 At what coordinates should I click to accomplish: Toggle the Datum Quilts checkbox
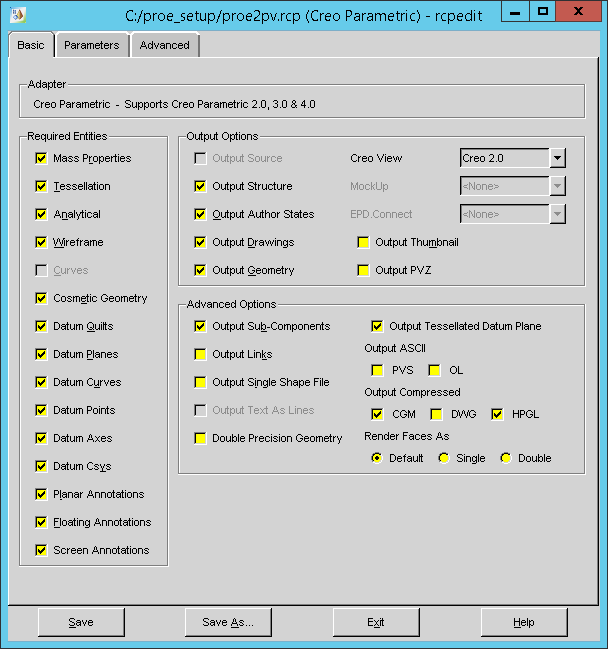click(41, 326)
